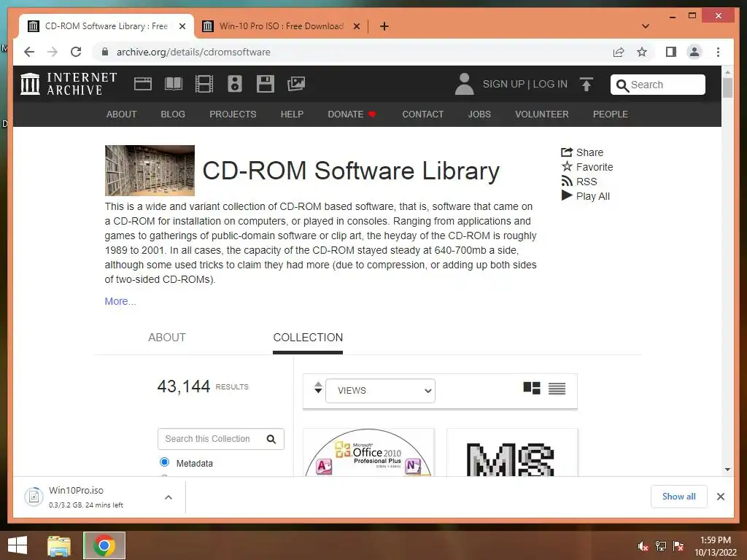Favorite this collection with star
Screen dimensions: 747x560
[587, 167]
